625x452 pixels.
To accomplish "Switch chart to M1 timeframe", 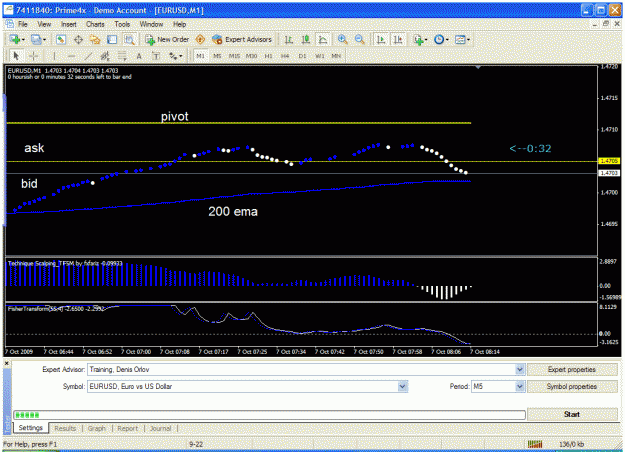I will (x=200, y=56).
